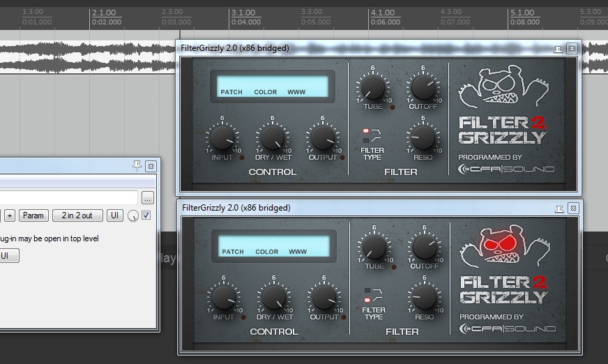Image resolution: width=608 pixels, height=364 pixels.
Task: Pin the bottom FilterGrizzly window
Action: [558, 208]
